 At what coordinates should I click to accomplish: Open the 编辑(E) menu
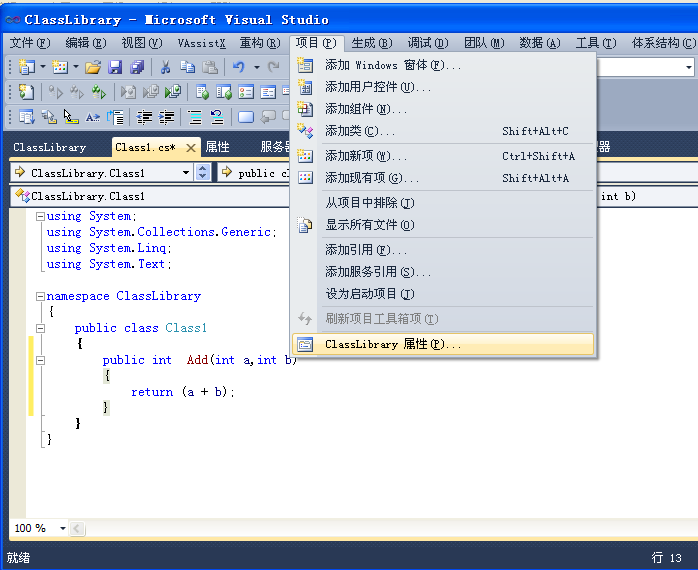(86, 43)
